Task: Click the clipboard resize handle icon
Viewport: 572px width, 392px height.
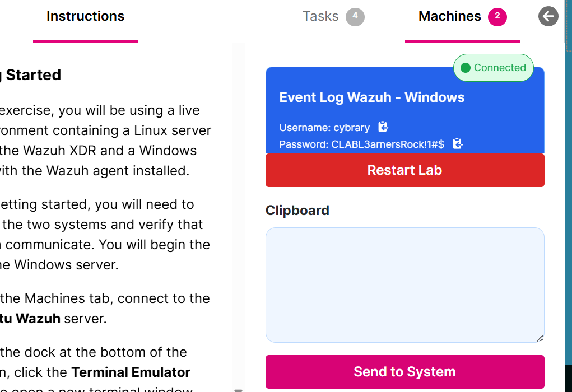Action: (x=540, y=338)
